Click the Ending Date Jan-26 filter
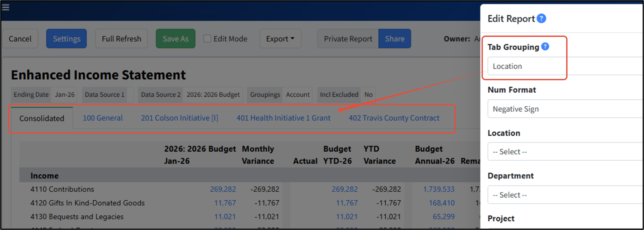The height and width of the screenshot is (230, 644). 44,95
